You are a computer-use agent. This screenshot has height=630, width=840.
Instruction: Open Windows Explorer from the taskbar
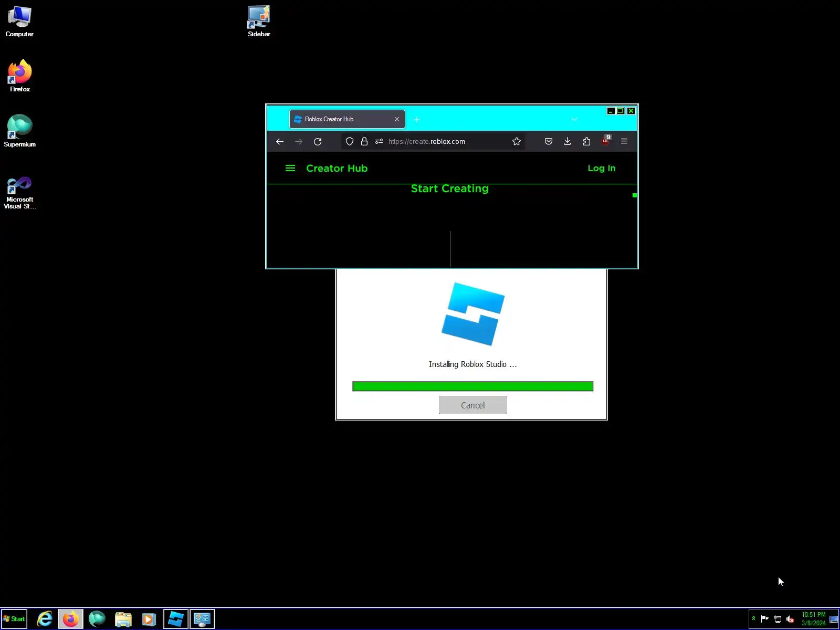123,619
